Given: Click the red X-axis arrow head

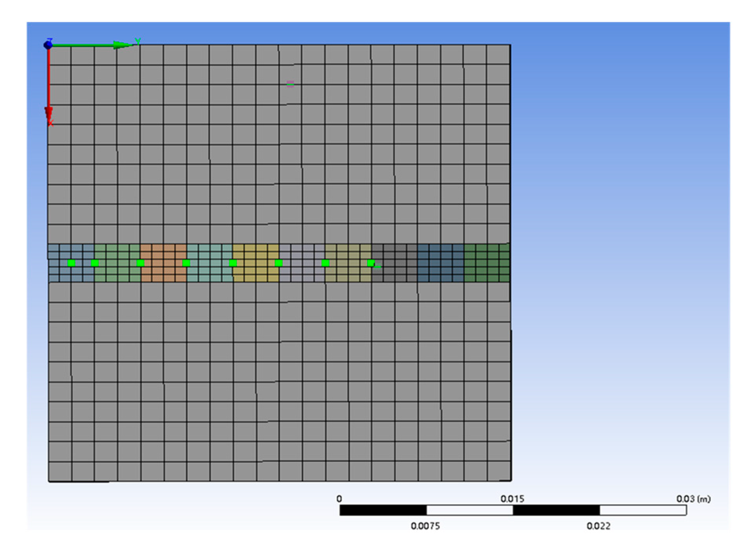Looking at the screenshot, I should [49, 113].
